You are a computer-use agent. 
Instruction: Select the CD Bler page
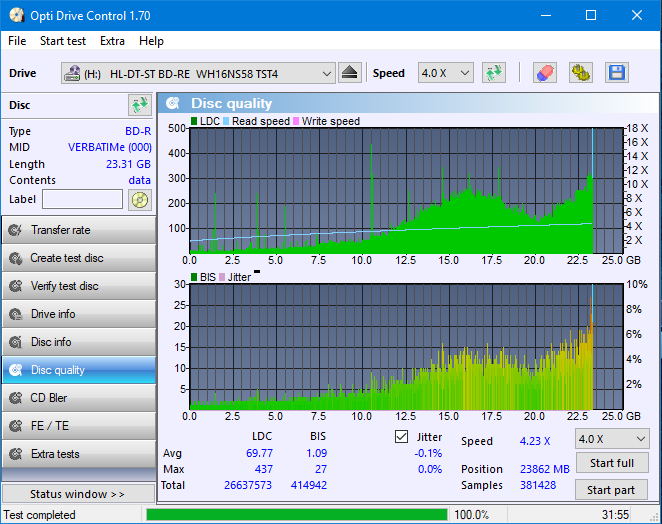(79, 398)
